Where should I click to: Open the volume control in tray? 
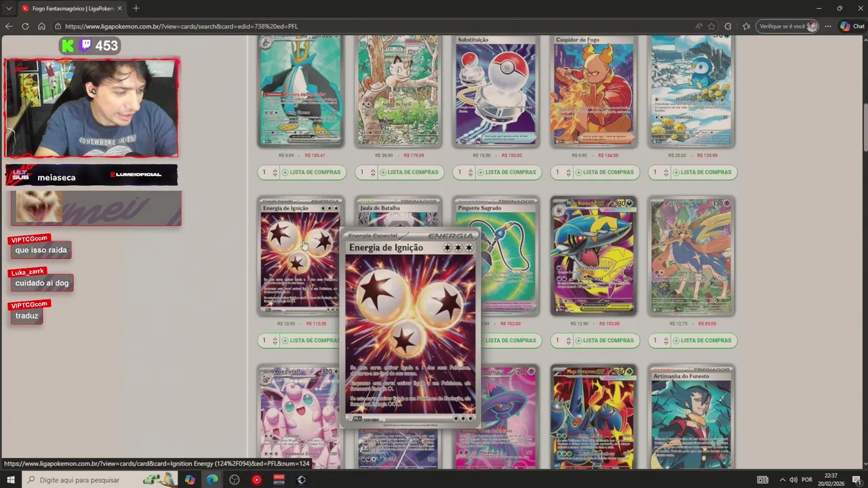pyautogui.click(x=794, y=480)
